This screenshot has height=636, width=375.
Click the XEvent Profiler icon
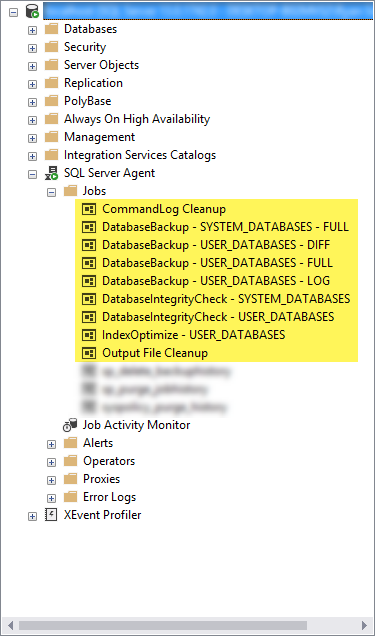(51, 515)
